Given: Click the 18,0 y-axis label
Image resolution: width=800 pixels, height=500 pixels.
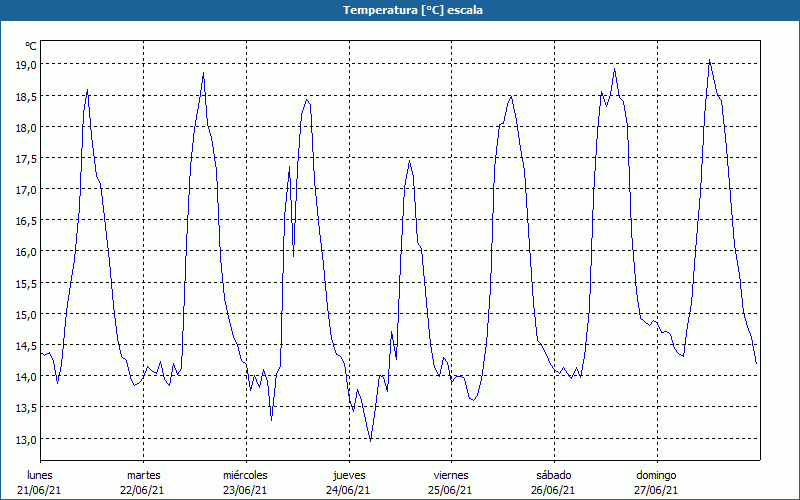Looking at the screenshot, I should [x=26, y=128].
